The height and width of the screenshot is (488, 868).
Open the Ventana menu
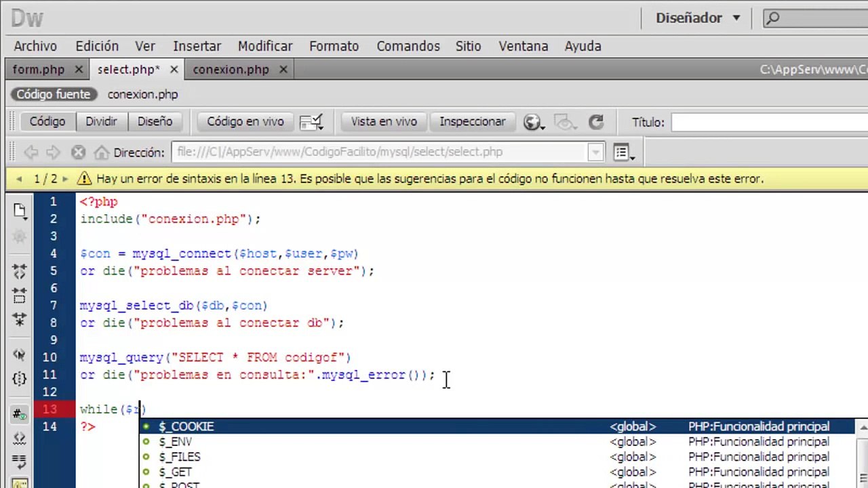523,46
